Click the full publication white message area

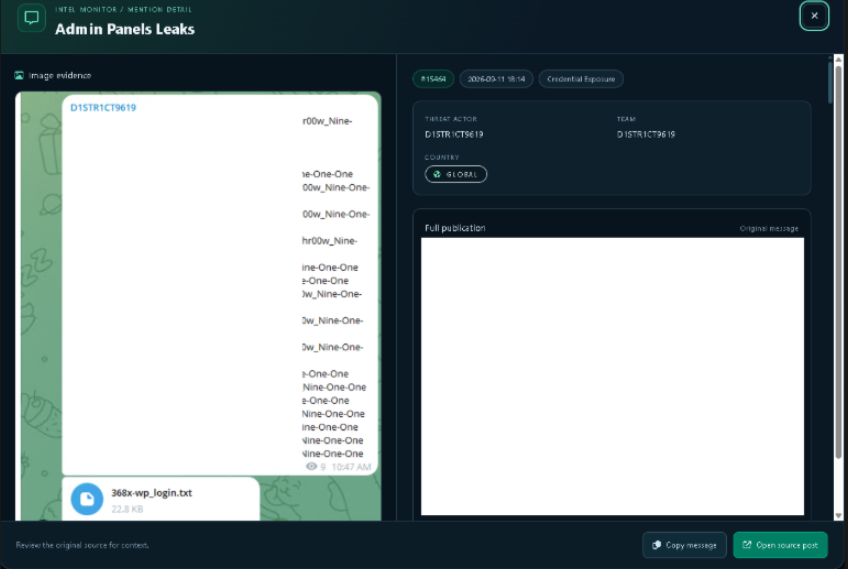(612, 376)
